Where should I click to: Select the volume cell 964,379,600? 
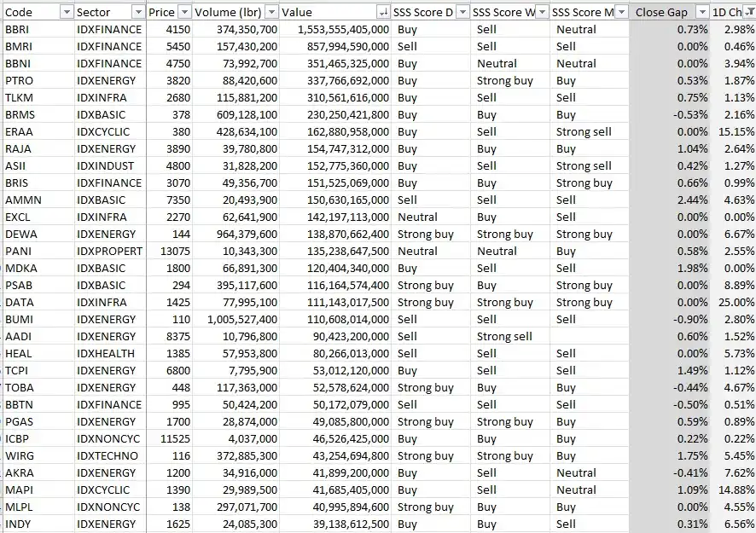tap(236, 235)
